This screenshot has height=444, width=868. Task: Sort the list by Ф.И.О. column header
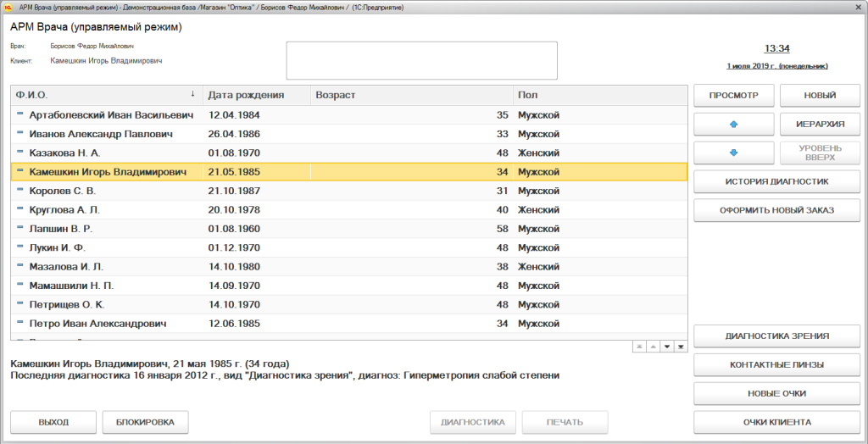coord(102,95)
